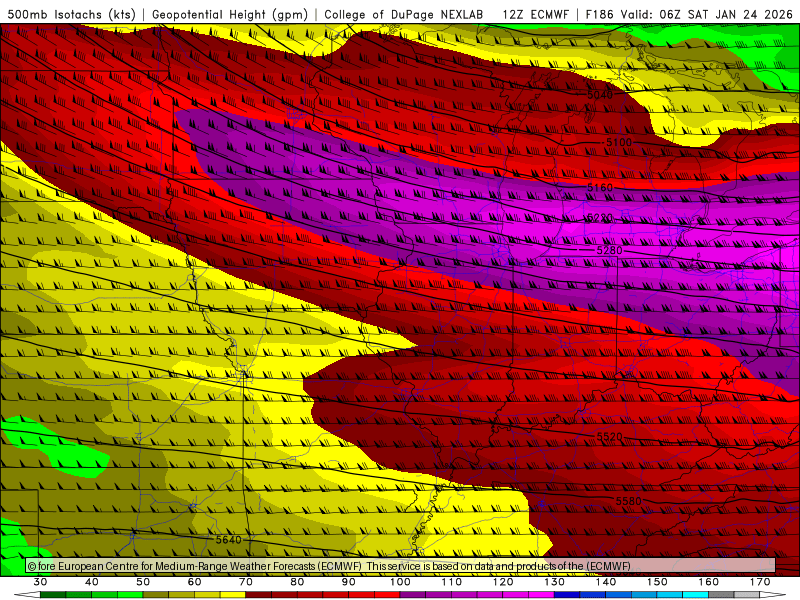Viewport: 800px width, 600px height.
Task: Click the 90 value on the color scale
Action: pos(349,582)
